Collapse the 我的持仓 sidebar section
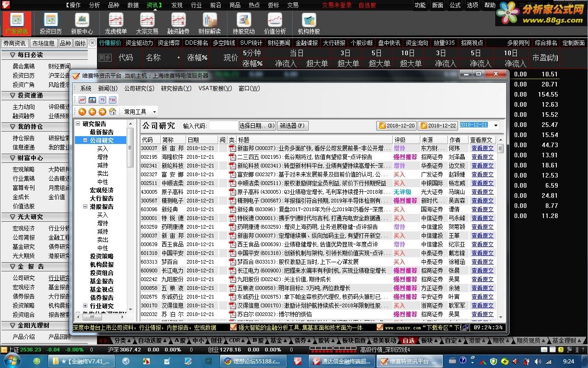The image size is (588, 368). pos(12,126)
